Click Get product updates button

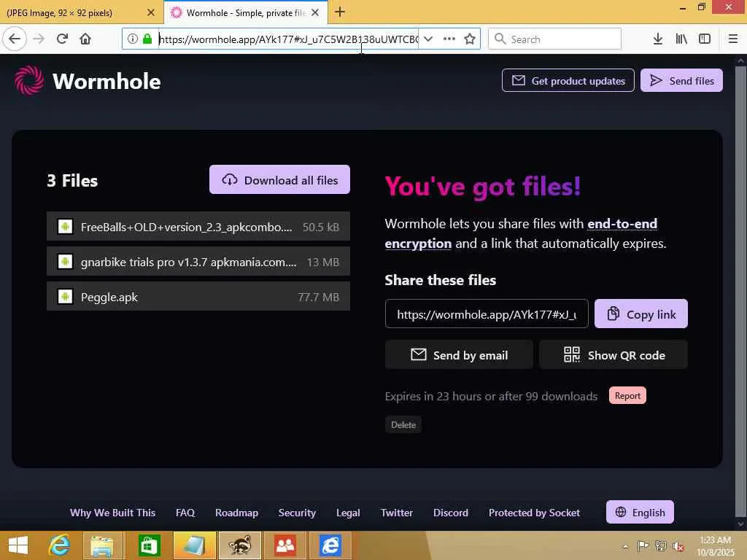pos(568,80)
